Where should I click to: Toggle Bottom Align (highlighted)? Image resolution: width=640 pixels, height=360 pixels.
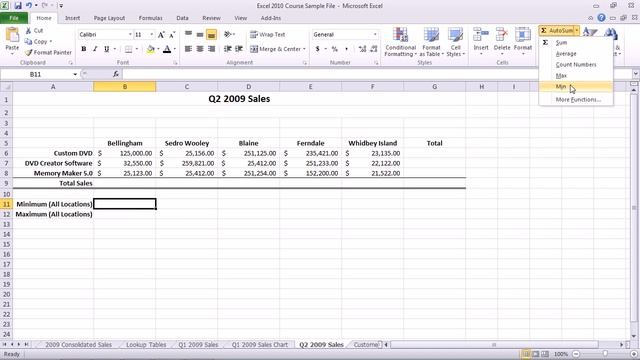211,35
